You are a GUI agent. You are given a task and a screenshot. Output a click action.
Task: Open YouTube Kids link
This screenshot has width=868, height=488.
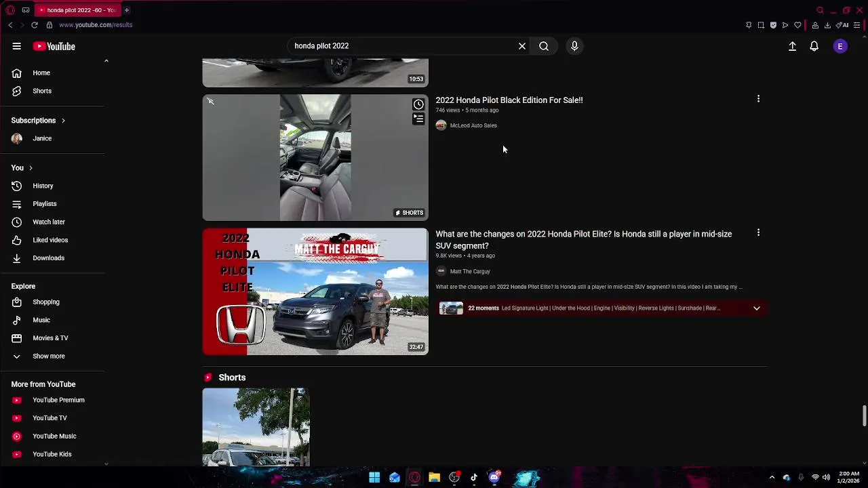pos(53,454)
